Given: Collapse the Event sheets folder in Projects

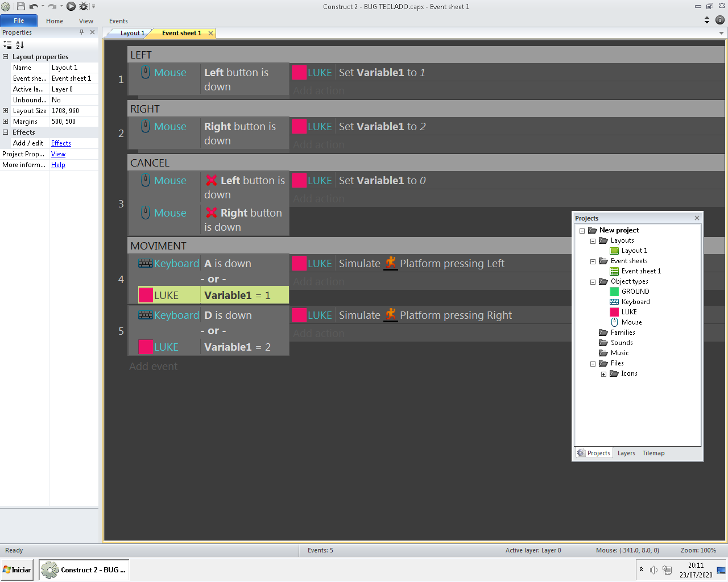Looking at the screenshot, I should pyautogui.click(x=593, y=261).
